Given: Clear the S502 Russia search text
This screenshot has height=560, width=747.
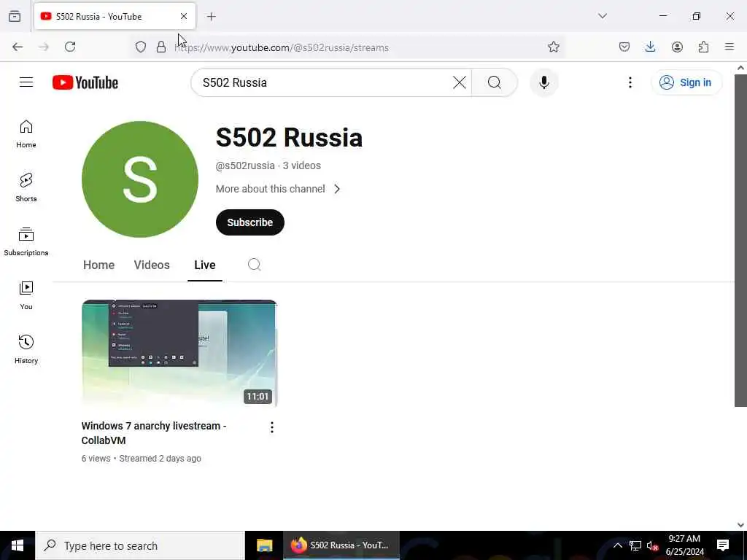Looking at the screenshot, I should pyautogui.click(x=460, y=82).
